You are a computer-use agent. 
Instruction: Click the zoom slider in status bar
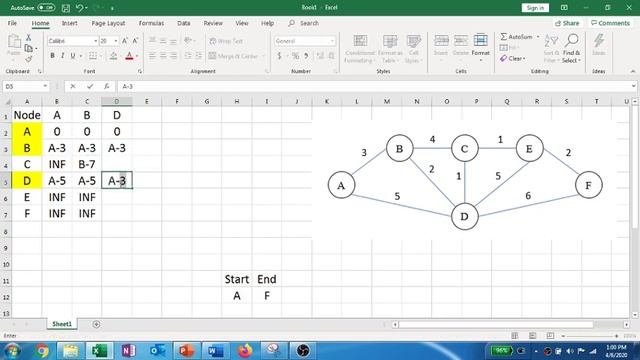590,336
